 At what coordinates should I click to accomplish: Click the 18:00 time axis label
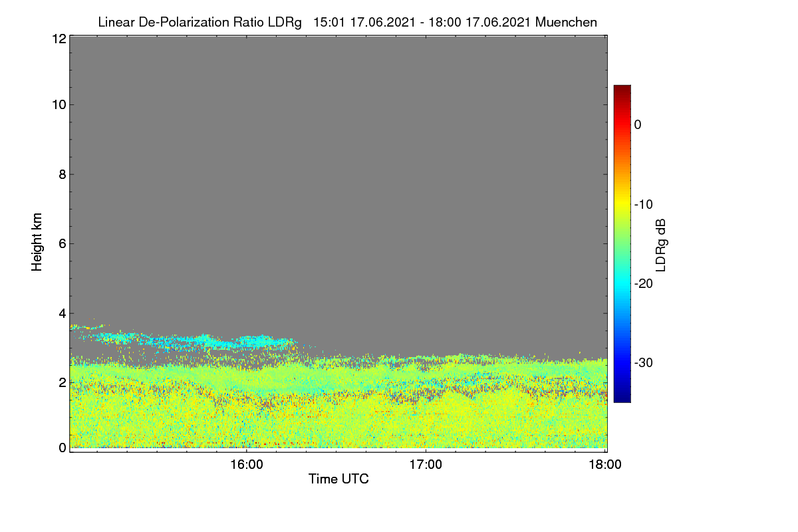click(606, 465)
